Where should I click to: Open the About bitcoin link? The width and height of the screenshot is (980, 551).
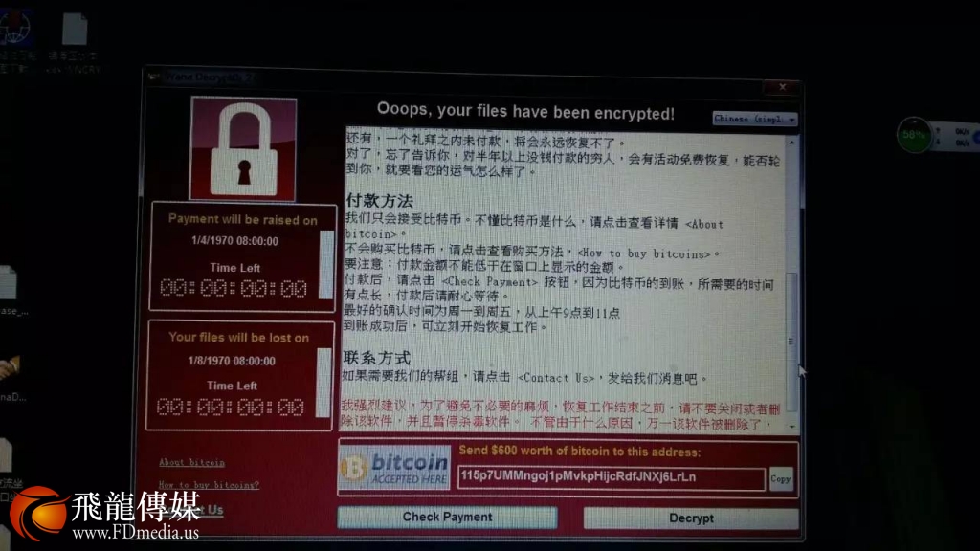coord(191,462)
